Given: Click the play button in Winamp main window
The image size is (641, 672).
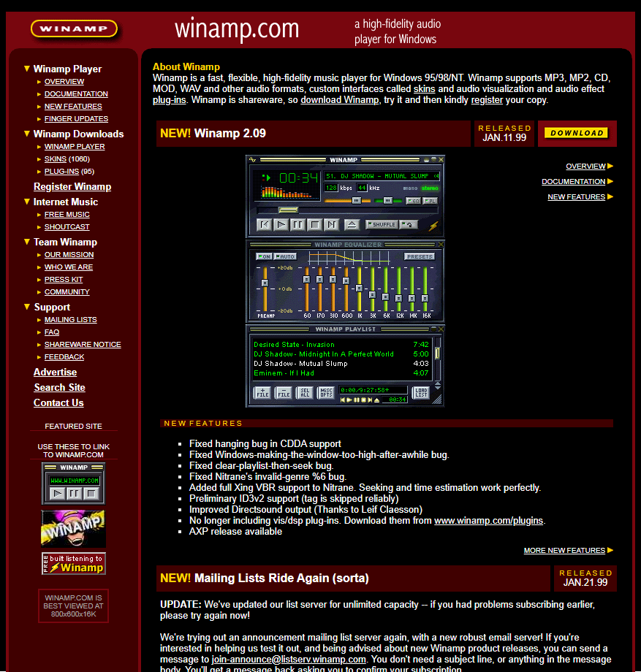Looking at the screenshot, I should click(x=281, y=224).
